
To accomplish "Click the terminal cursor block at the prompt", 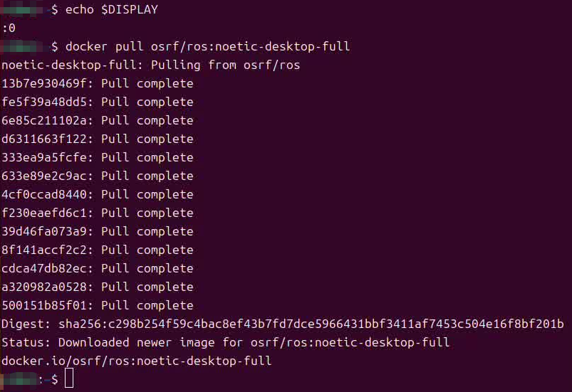I will tap(69, 378).
